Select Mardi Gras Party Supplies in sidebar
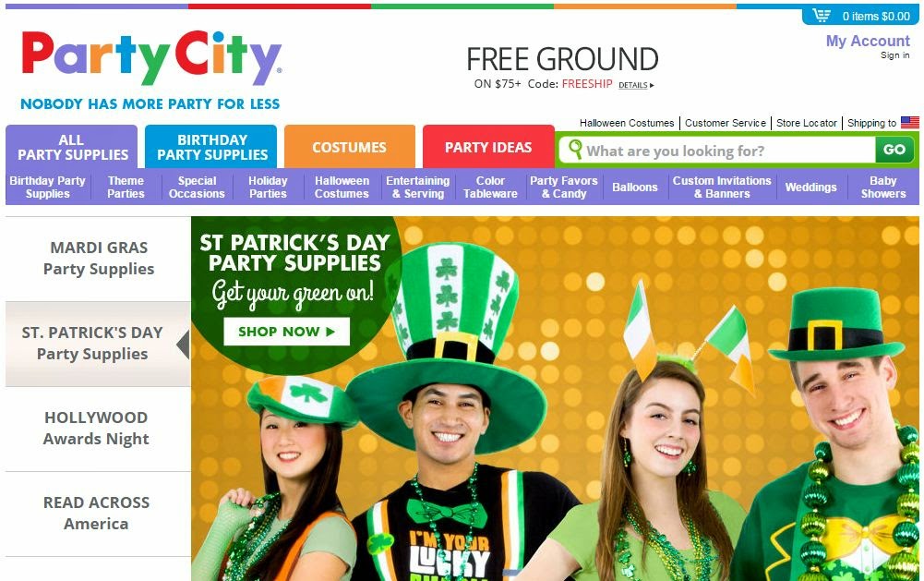 [99, 259]
